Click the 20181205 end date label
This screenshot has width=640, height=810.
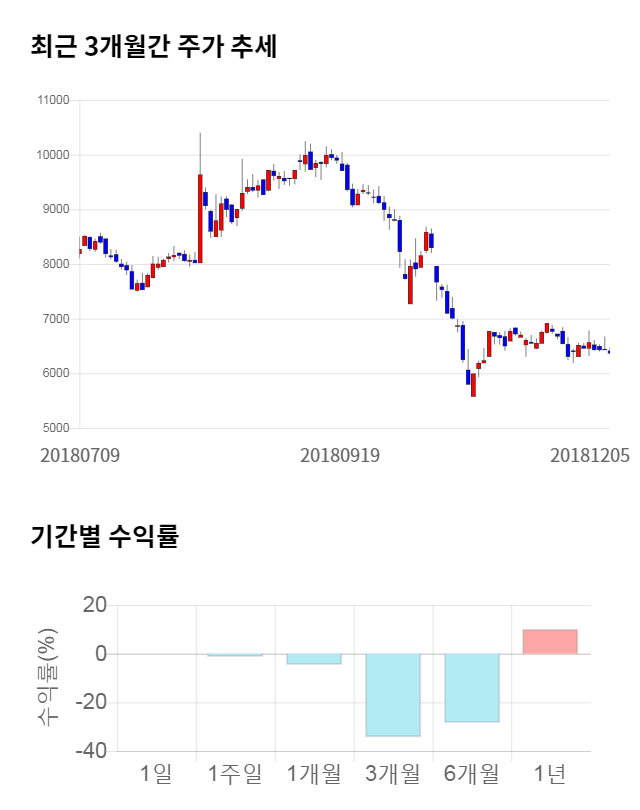click(590, 455)
